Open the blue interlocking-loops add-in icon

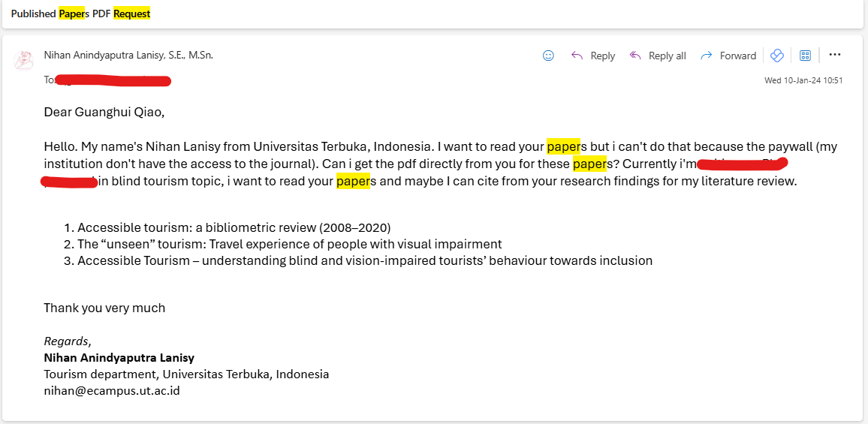tap(777, 56)
